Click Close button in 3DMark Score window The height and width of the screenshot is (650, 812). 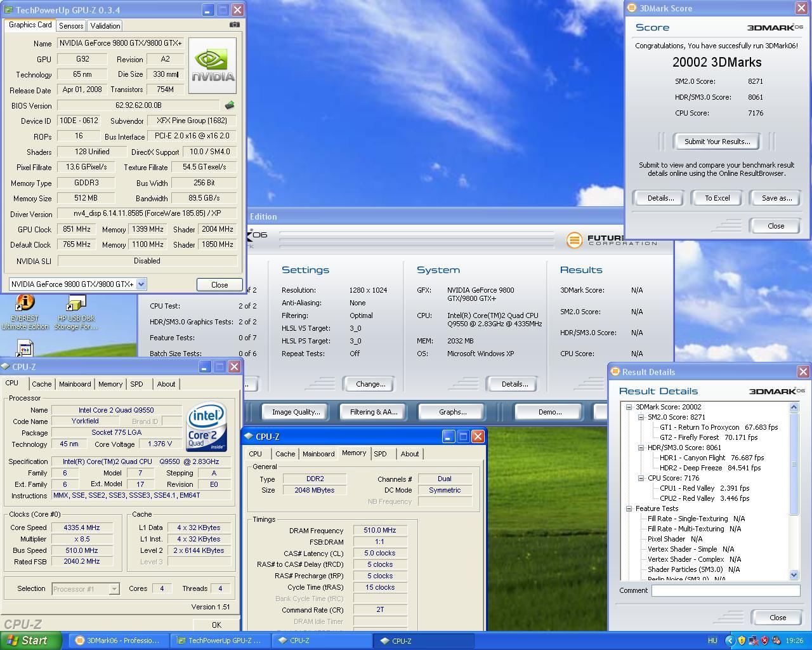pyautogui.click(x=775, y=226)
